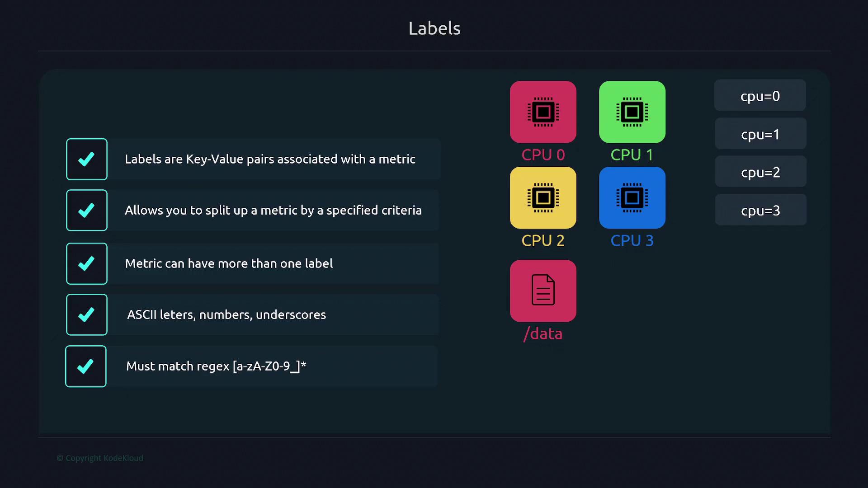Screen dimensions: 868x488
Task: Open the /data file document icon
Action: point(543,291)
